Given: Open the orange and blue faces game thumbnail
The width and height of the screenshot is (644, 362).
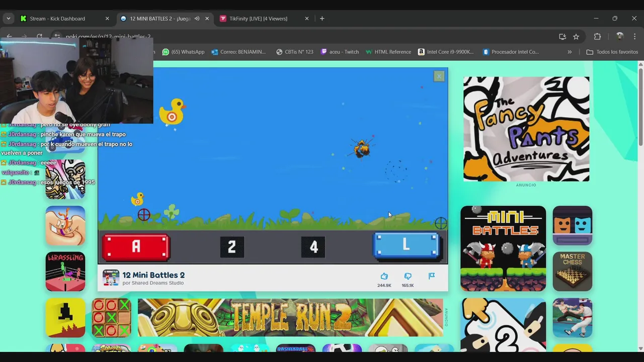Looking at the screenshot, I should pos(573,225).
